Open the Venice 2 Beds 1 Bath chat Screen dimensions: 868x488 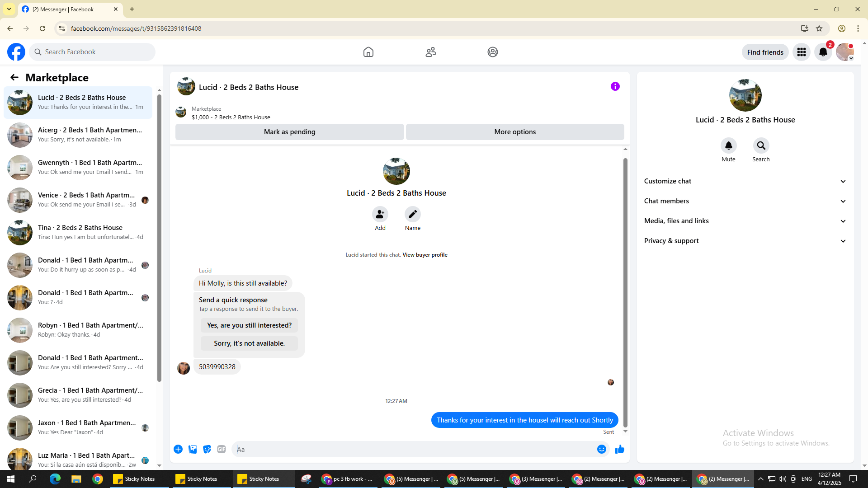click(x=78, y=200)
